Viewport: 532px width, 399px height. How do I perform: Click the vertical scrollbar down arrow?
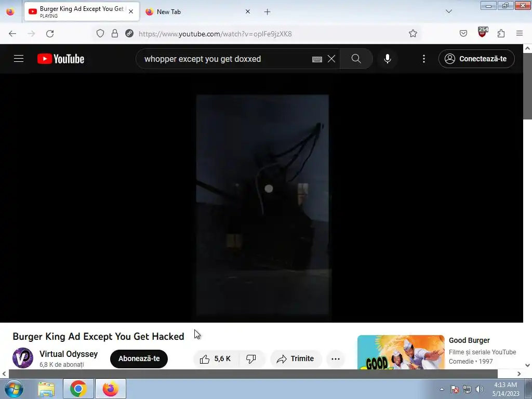coord(528,365)
